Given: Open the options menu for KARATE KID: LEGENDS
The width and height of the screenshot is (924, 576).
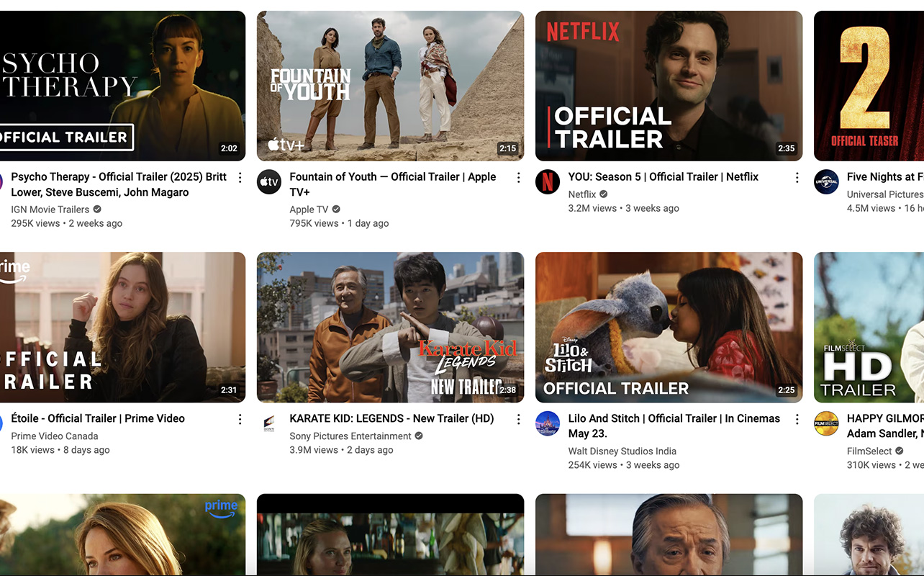Looking at the screenshot, I should 518,418.
